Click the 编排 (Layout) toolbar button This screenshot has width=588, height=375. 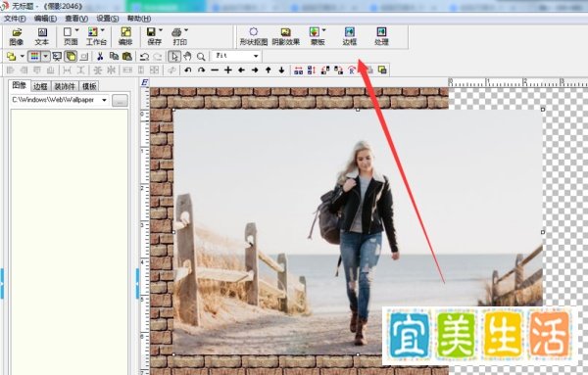tap(125, 36)
